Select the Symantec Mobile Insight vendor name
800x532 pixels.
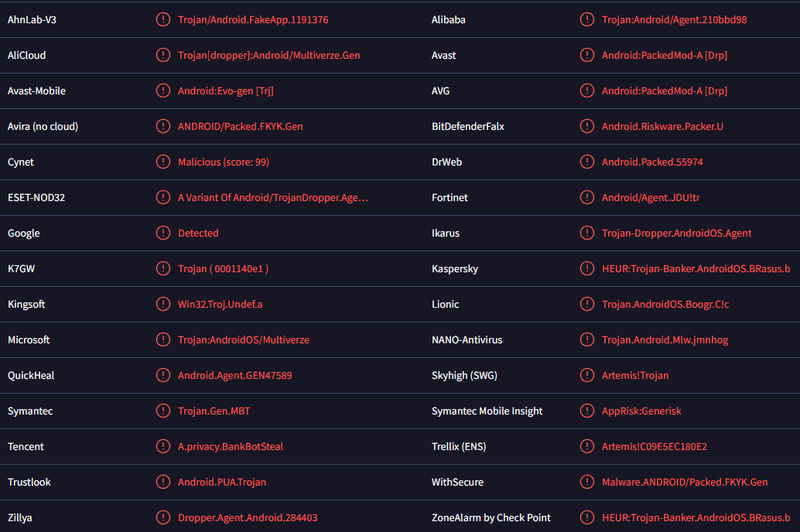pyautogui.click(x=487, y=411)
